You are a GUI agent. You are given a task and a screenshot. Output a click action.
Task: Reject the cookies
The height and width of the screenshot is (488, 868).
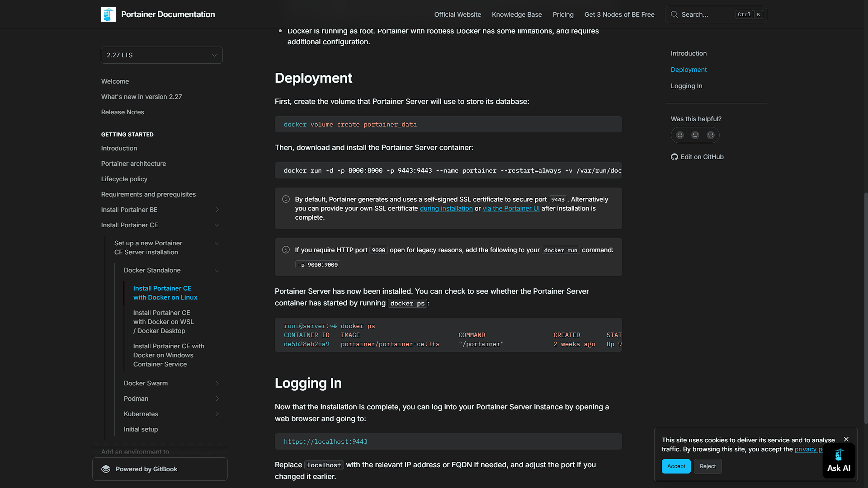click(x=708, y=466)
